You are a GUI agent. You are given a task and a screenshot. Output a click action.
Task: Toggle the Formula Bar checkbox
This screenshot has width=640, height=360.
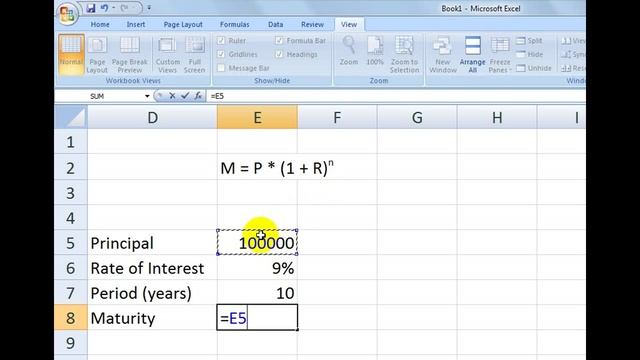(279, 40)
